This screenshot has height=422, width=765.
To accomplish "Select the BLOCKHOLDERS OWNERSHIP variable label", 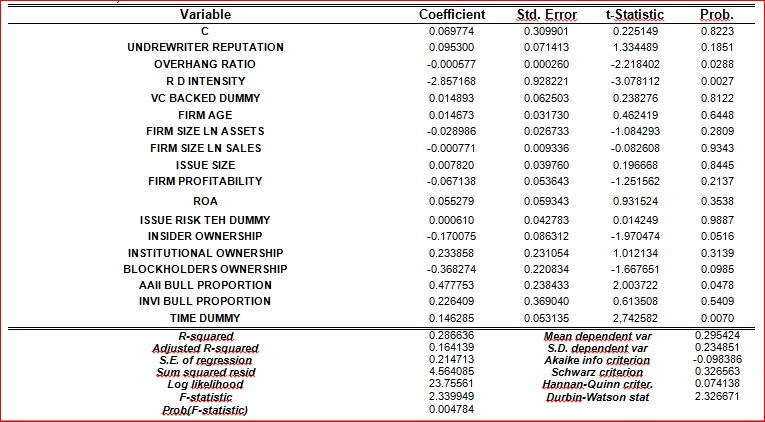I will click(205, 269).
